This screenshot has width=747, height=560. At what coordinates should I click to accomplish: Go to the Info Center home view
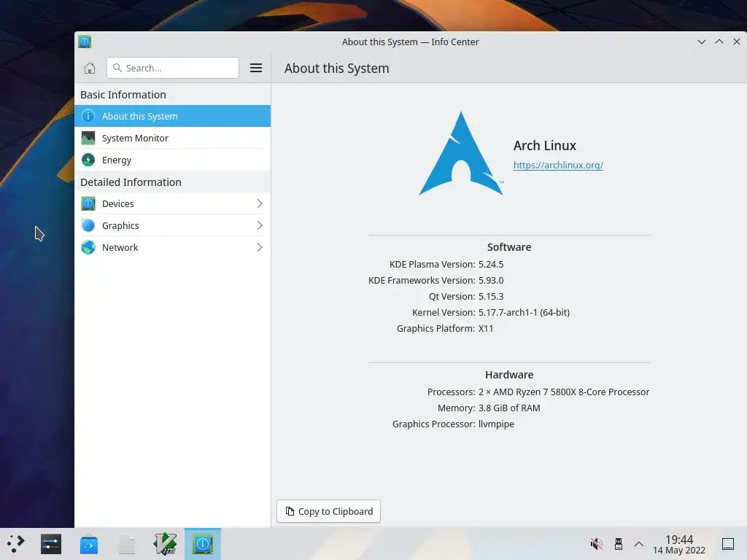click(x=90, y=68)
